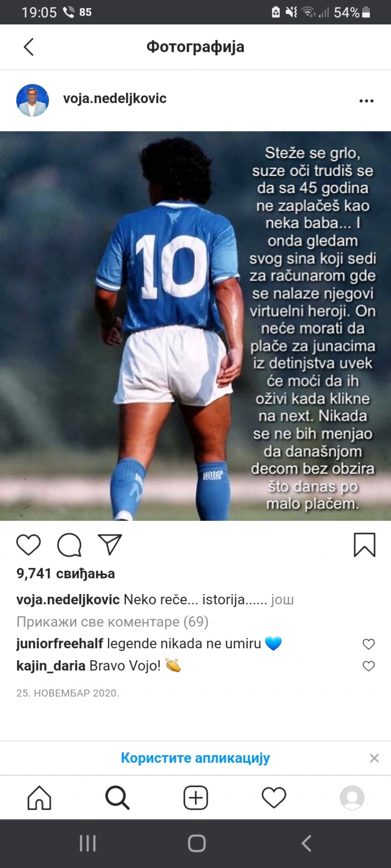This screenshot has width=391, height=868.
Task: Open the three-dot post options menu
Action: [x=366, y=101]
